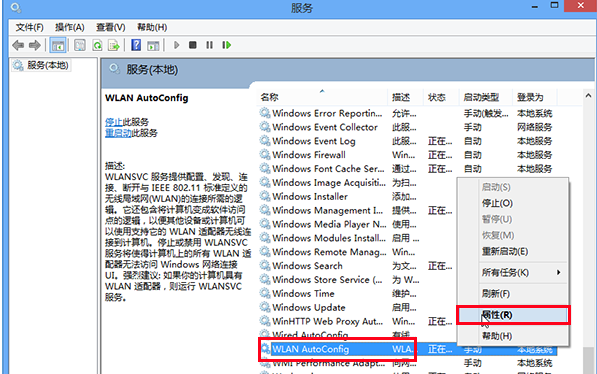Sort by 启动类型 column header
Viewport: 597px width, 374px height.
[x=481, y=97]
